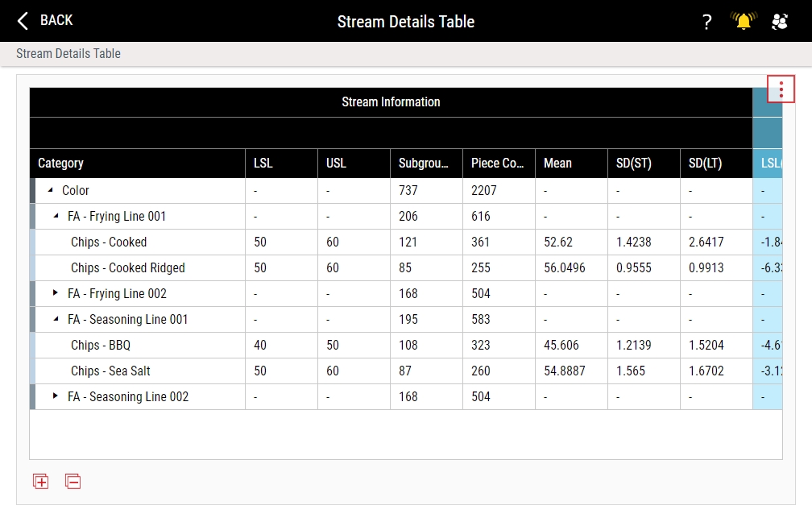Click SD(ST) value 0.9555
Screen dimensions: 812x522
pos(634,267)
